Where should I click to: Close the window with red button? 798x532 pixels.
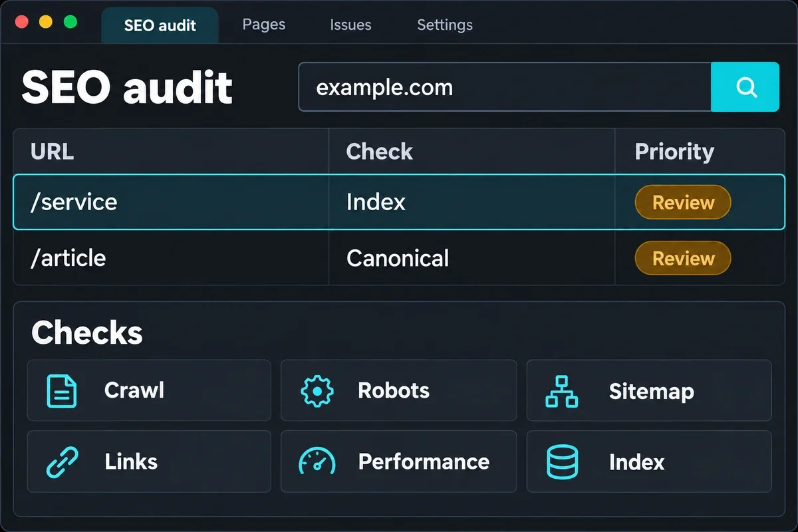click(21, 21)
